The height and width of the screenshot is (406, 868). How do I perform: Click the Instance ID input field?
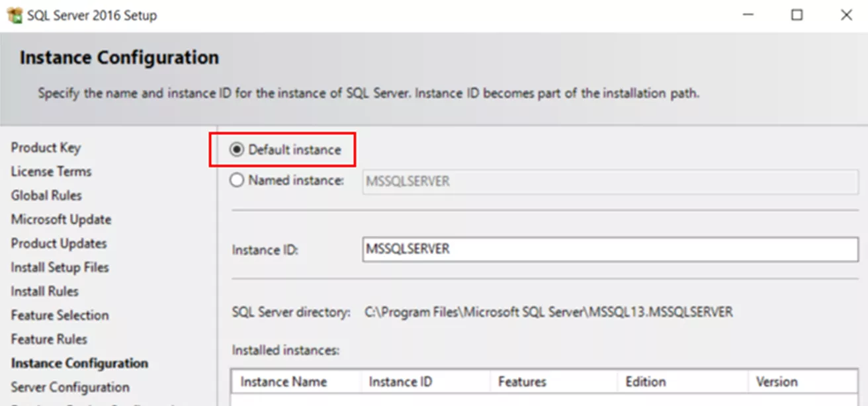click(610, 249)
